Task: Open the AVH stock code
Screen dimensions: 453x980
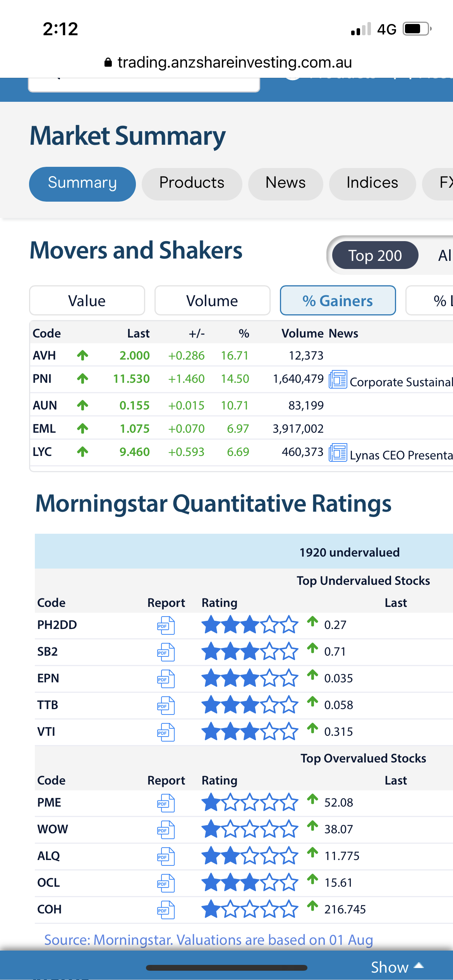Action: pos(45,355)
